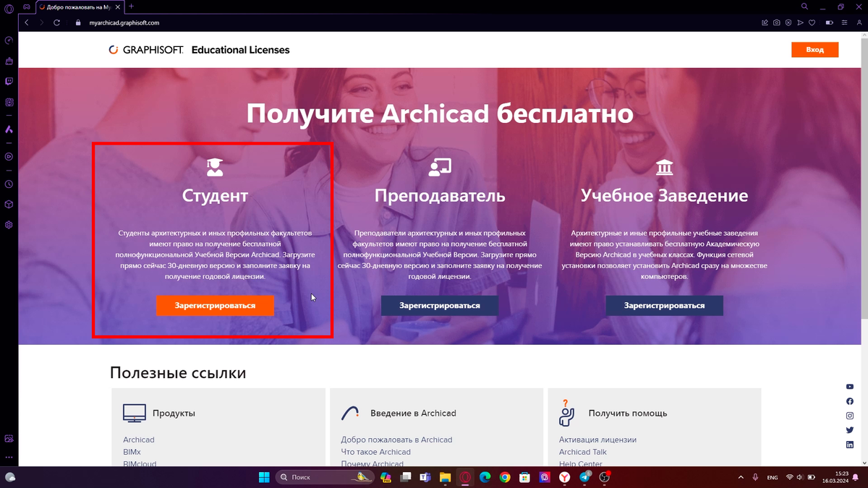Click the GRAPHISOFT logo in the header
Screen dimensions: 868x488
(x=145, y=50)
